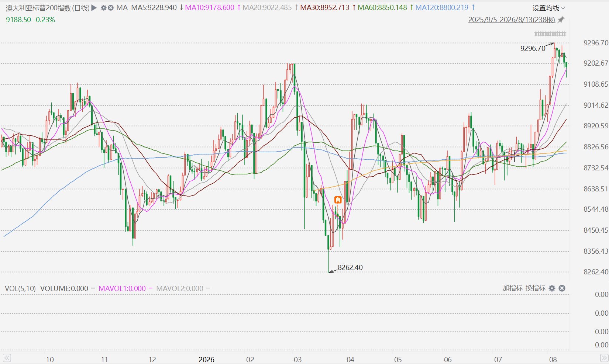The image size is (609, 364).
Task: Click the 8732.54 price axis label
Action: 596,168
